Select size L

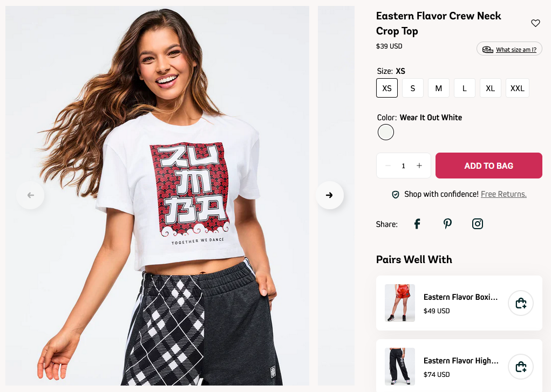465,88
